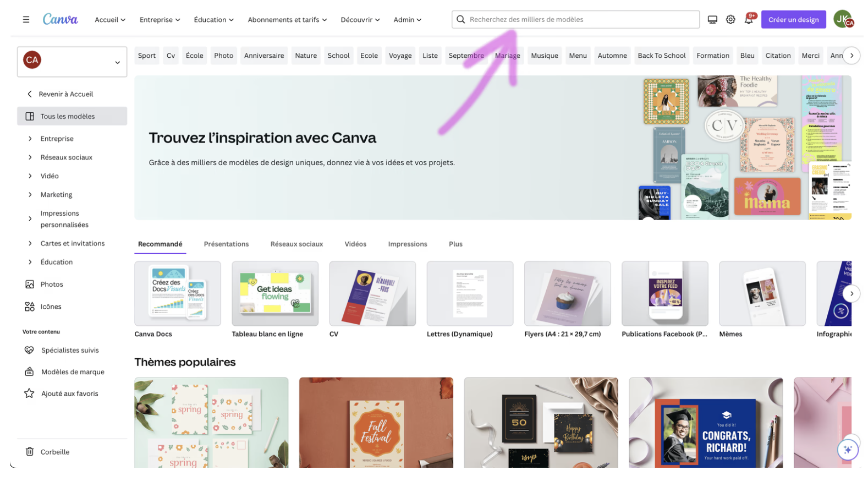This screenshot has height=481, width=868.
Task: Click the Spécialistes suivis heart icon
Action: click(x=29, y=350)
